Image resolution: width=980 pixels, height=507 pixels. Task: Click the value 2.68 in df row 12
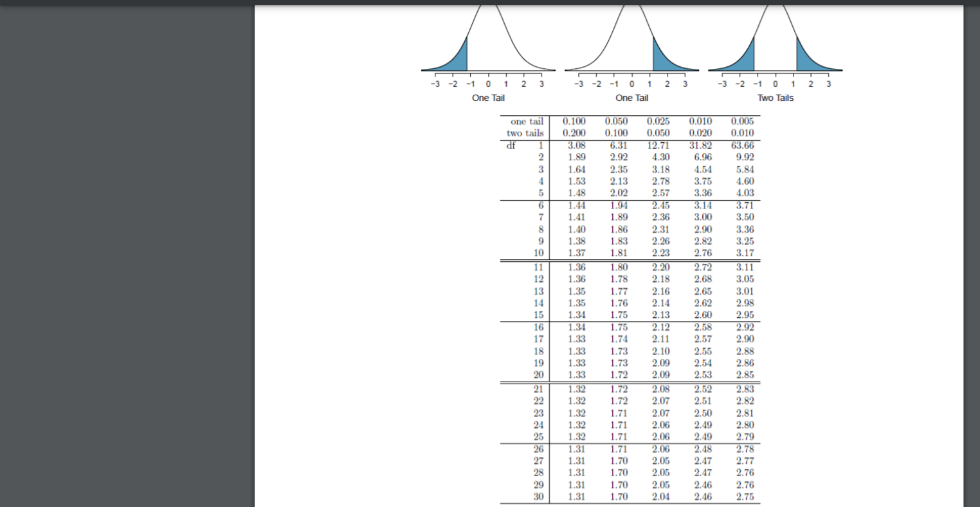[703, 279]
